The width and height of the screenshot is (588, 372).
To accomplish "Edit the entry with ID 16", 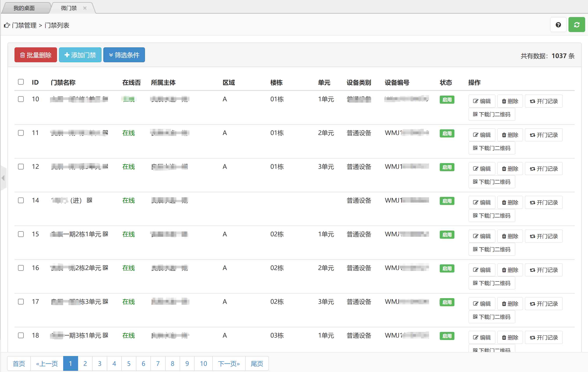I will pos(482,270).
